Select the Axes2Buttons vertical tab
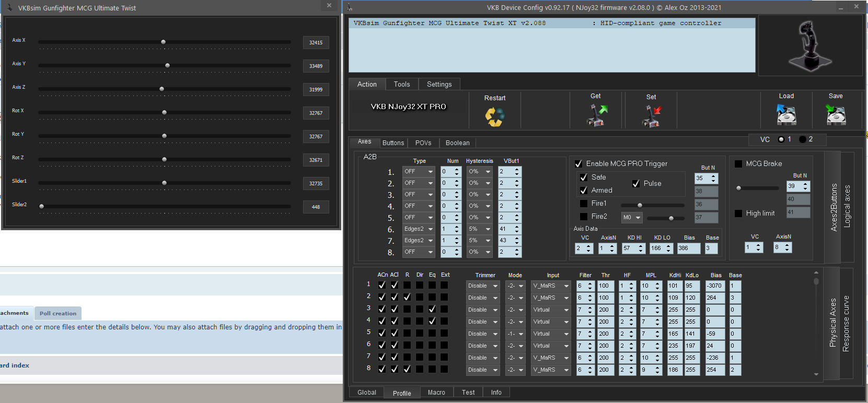 pos(834,207)
